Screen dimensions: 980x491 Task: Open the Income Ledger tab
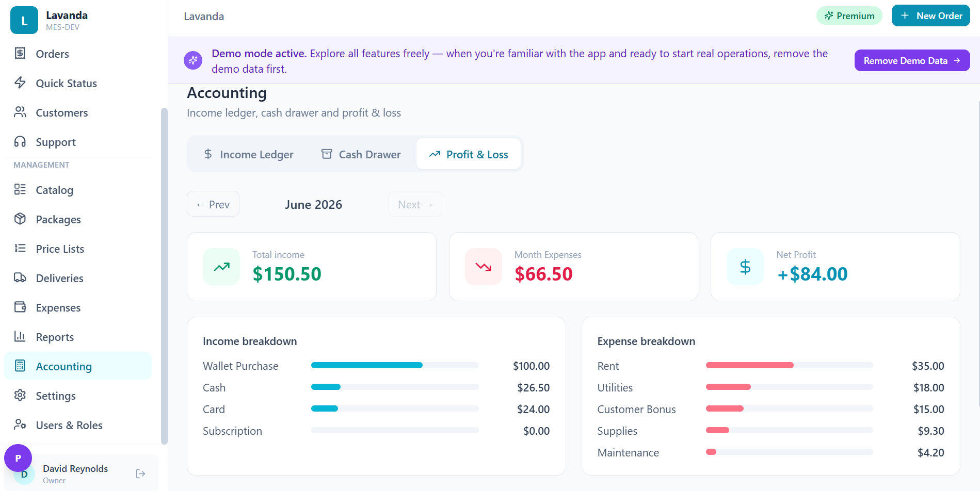[248, 154]
